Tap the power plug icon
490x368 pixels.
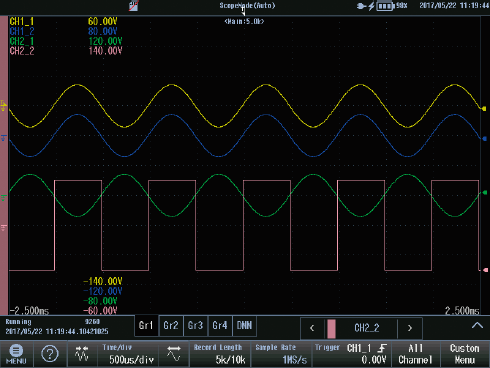point(361,6)
